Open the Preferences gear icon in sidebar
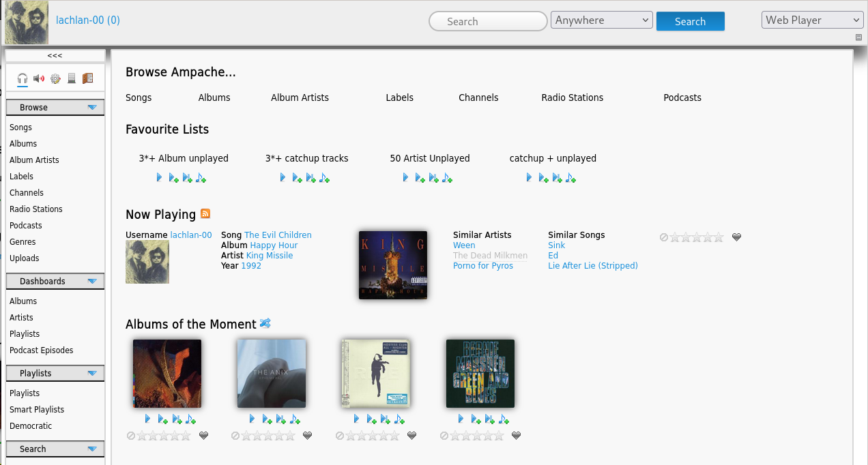 tap(55, 78)
